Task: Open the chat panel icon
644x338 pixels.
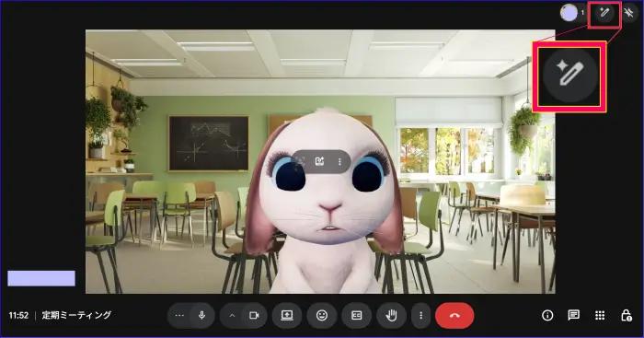Action: click(x=574, y=315)
